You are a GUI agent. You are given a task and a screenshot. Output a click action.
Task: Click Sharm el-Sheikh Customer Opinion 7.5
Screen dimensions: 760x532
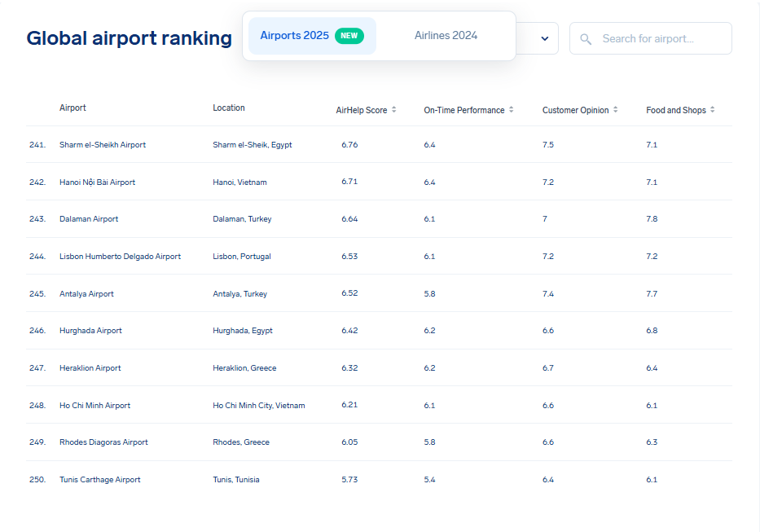coord(547,144)
